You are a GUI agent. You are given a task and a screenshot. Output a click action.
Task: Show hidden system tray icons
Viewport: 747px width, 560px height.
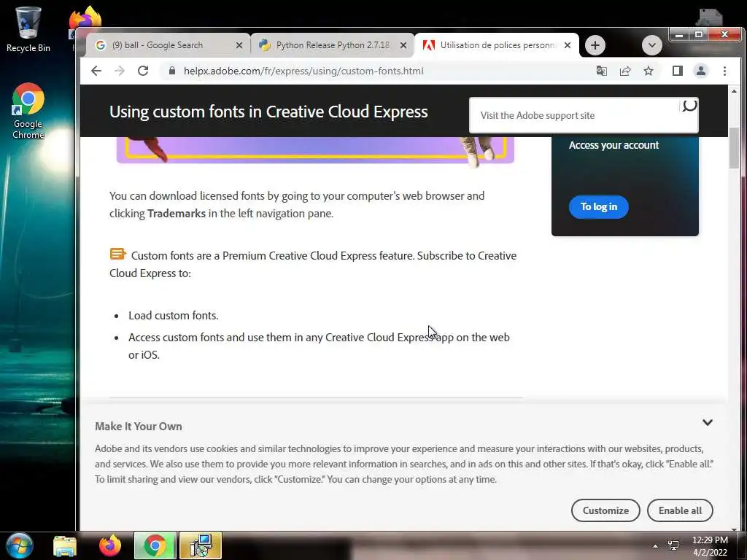point(656,546)
